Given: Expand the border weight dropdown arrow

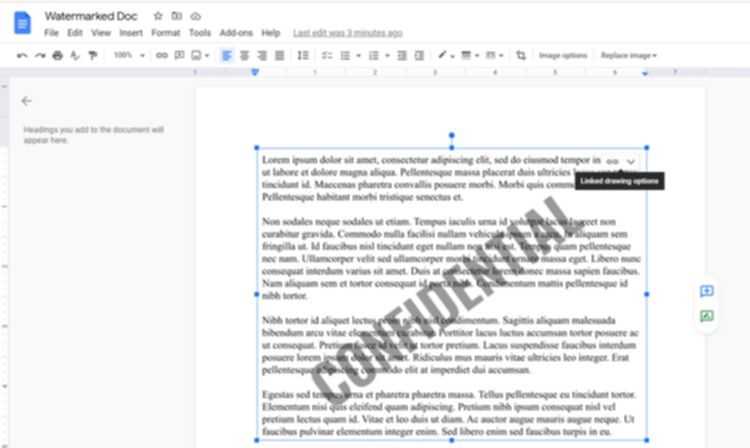Looking at the screenshot, I should coord(477,56).
